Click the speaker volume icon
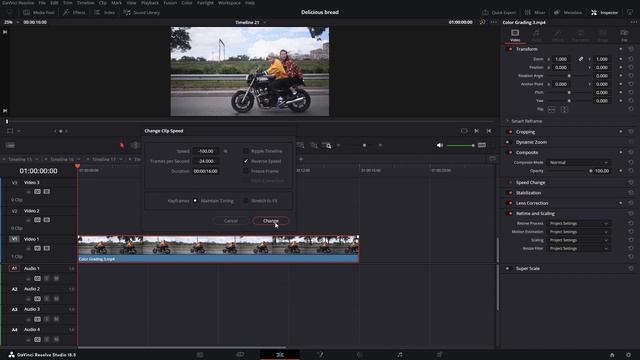This screenshot has width=640, height=360. 440,145
